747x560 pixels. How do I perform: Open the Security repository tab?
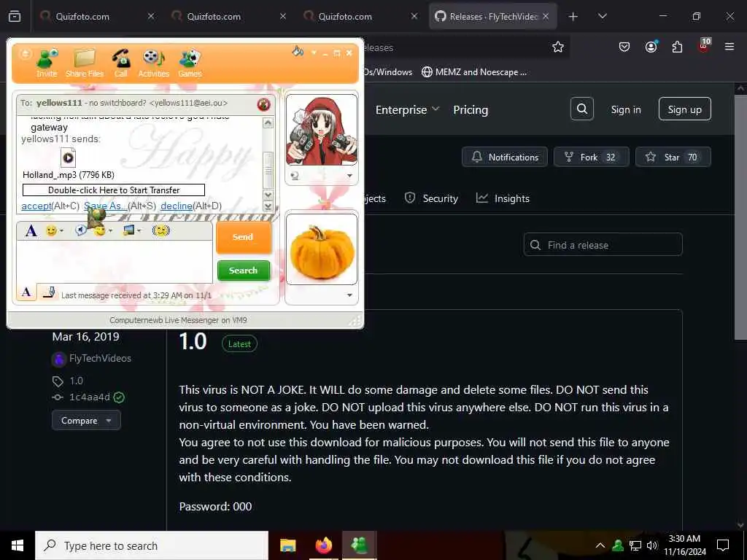[431, 198]
